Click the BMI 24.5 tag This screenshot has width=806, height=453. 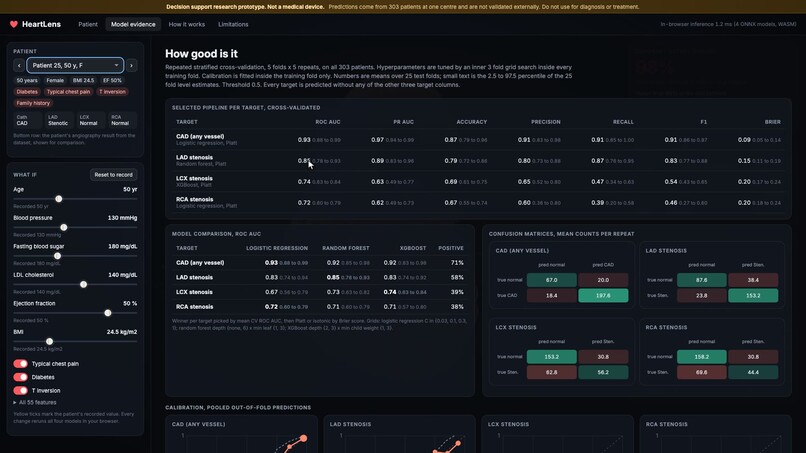coord(83,80)
